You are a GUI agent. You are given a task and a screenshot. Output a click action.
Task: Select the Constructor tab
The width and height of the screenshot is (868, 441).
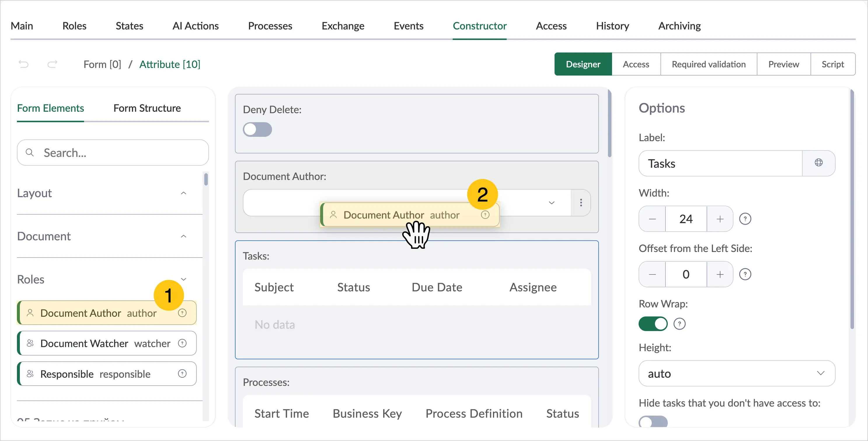coord(480,26)
